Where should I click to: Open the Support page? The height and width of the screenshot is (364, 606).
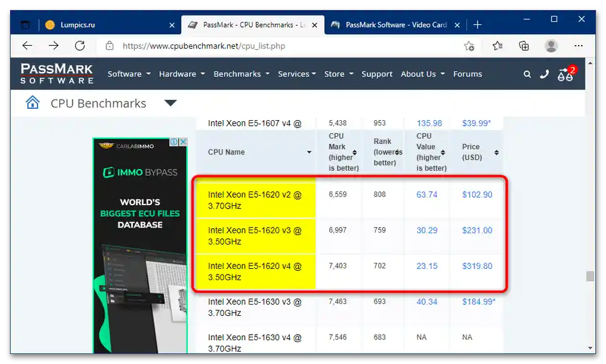[377, 74]
